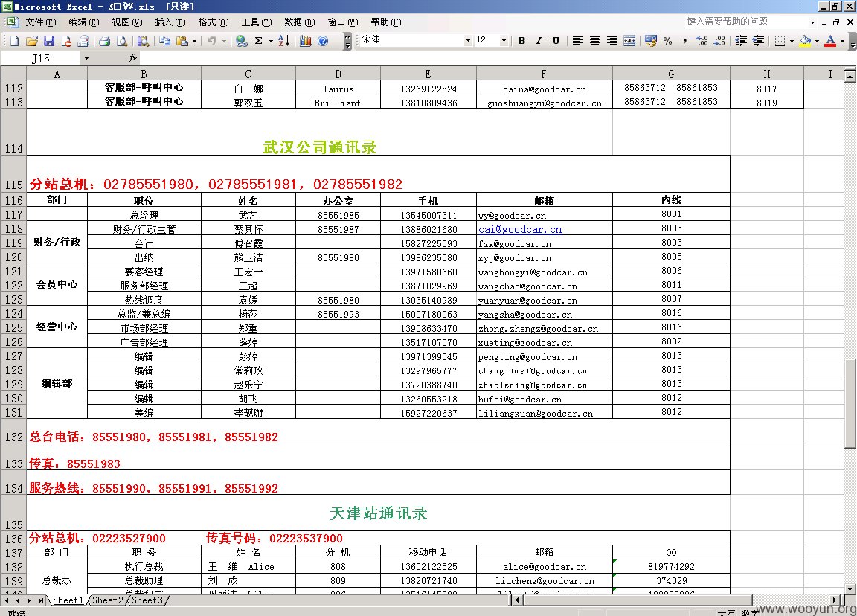Save the workbook with the floppy icon
Screen dimensions: 857x616
(49, 41)
